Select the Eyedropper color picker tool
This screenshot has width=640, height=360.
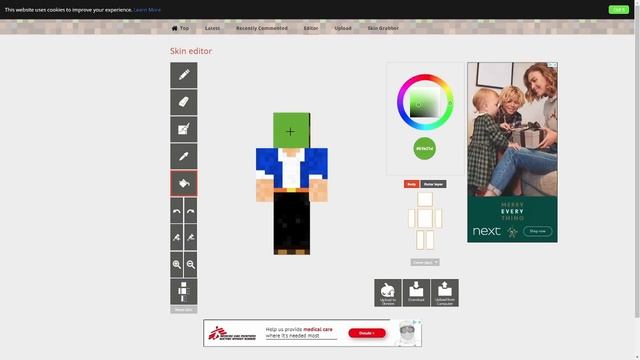pyautogui.click(x=184, y=156)
